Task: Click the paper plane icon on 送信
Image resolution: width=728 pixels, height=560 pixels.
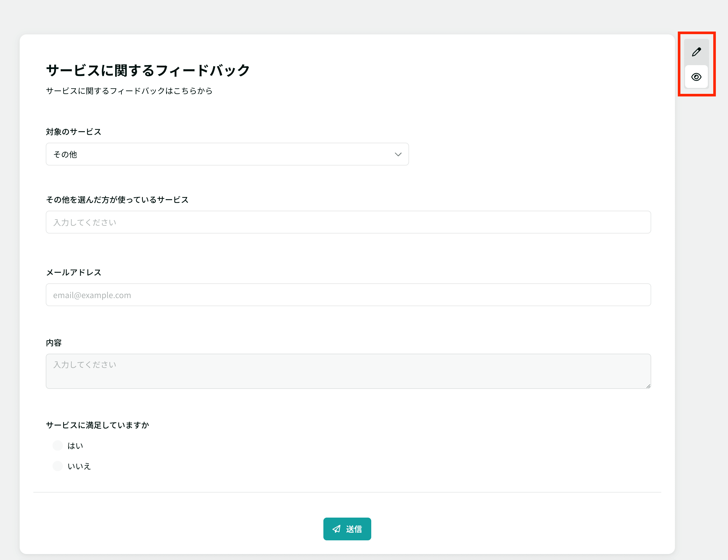Action: pyautogui.click(x=336, y=529)
